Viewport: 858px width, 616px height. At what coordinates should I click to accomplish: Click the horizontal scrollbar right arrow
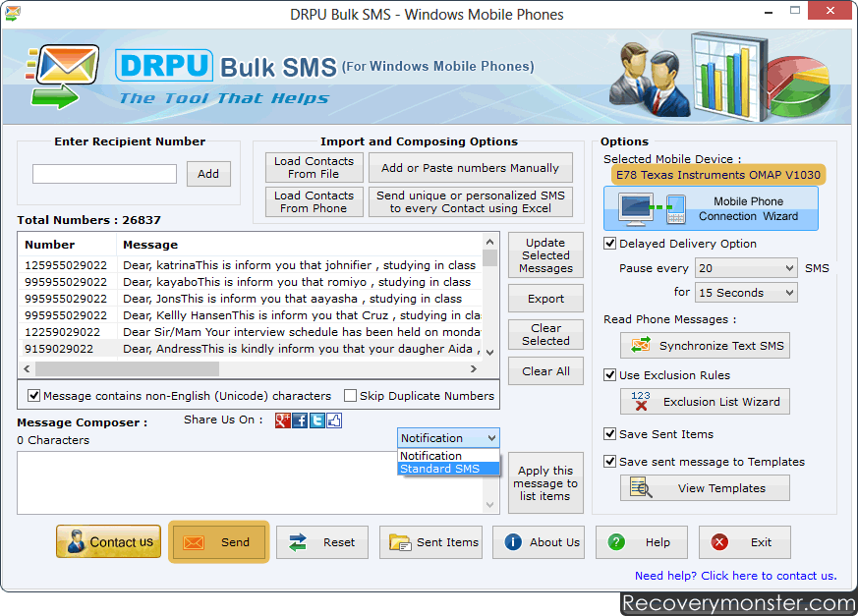pos(474,369)
